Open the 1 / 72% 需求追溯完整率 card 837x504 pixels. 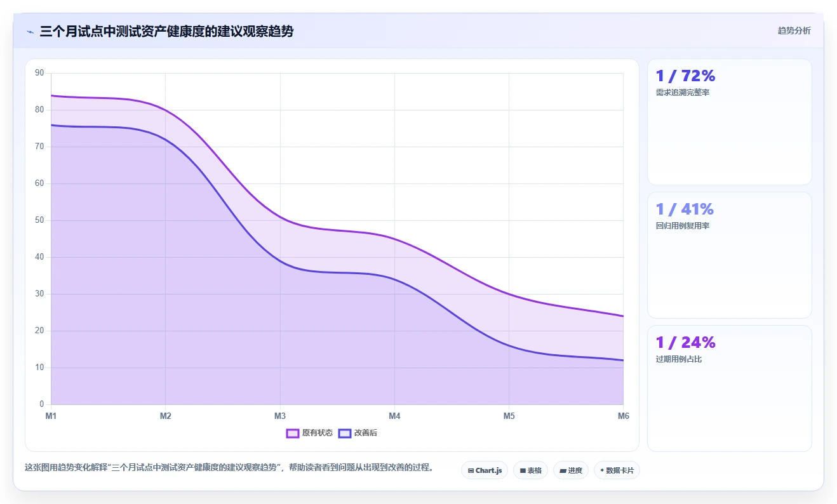[729, 122]
